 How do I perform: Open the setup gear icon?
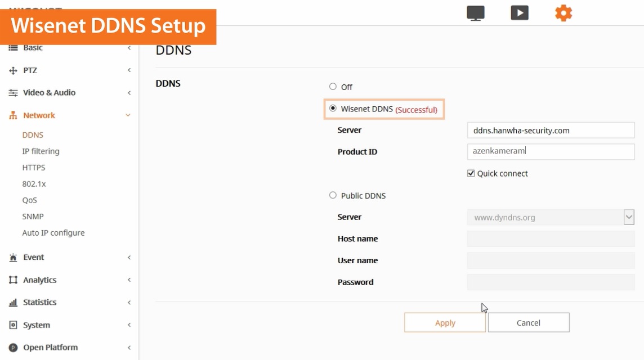(x=563, y=13)
